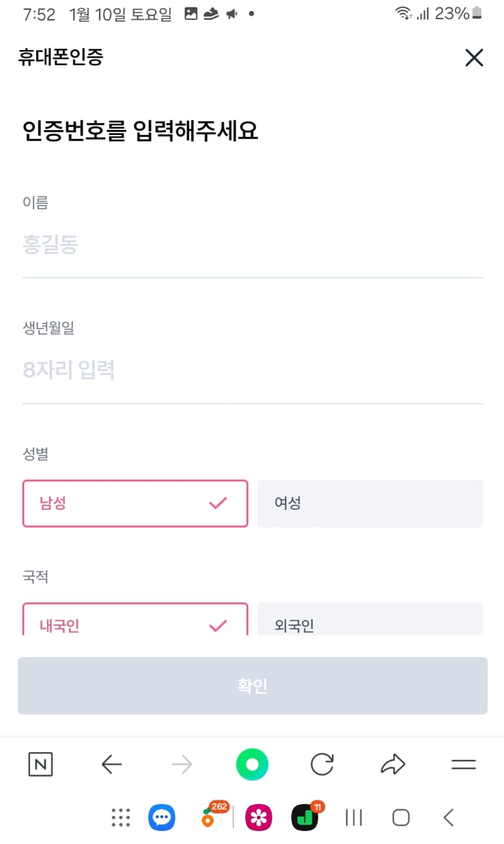Open the browser hamburger menu
The height and width of the screenshot is (844, 504).
463,764
